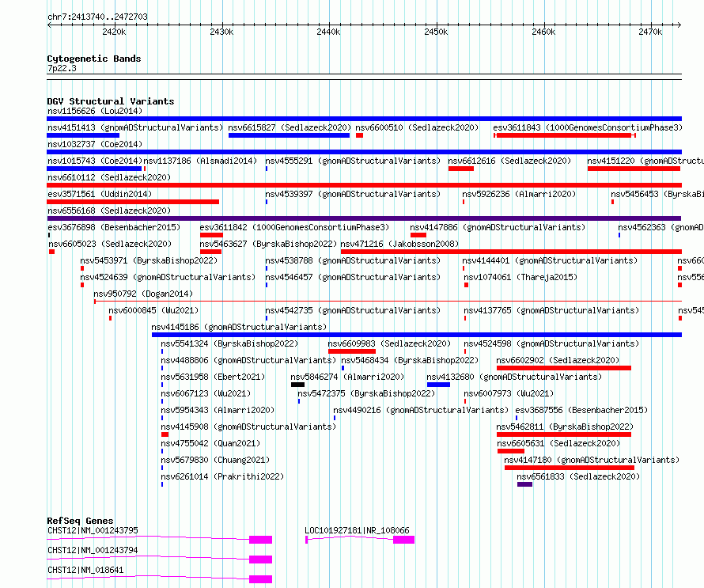
Task: Open nsv5468434 (ByrskaBishop2022) label
Action: click(410, 360)
